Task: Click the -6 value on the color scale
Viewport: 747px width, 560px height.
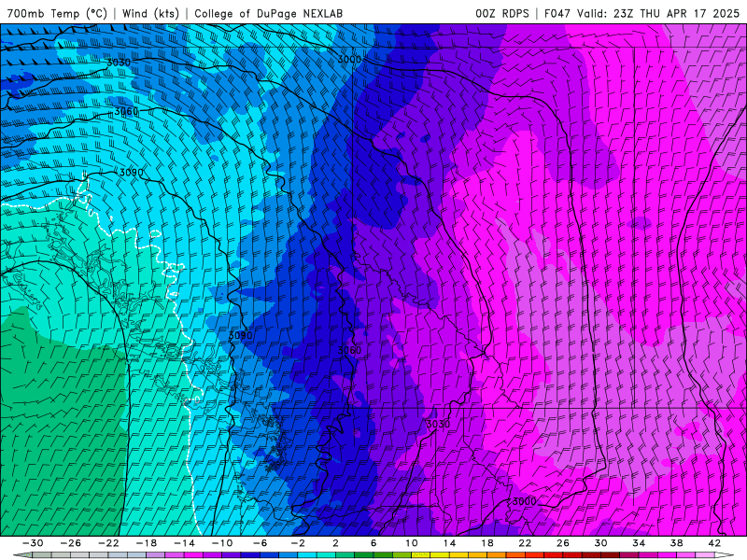Action: (x=261, y=543)
